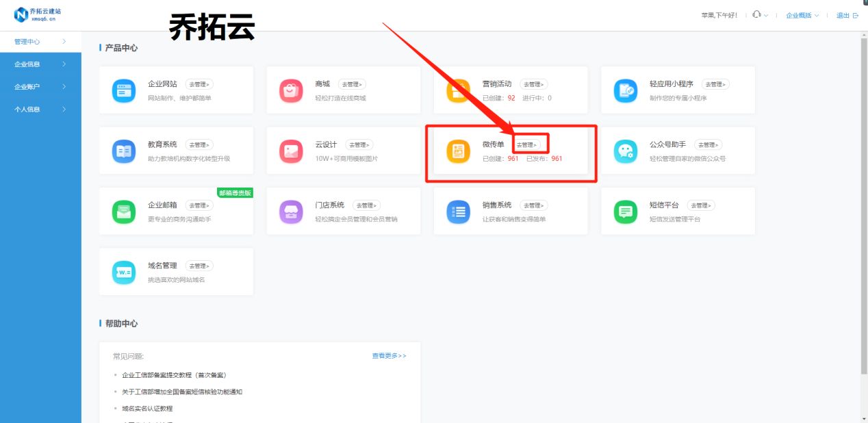868x423 pixels.
Task: Click the customer service headset icon
Action: point(756,14)
